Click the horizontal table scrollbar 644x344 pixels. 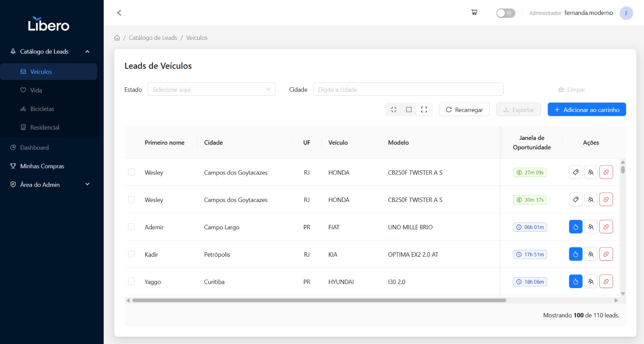click(319, 300)
